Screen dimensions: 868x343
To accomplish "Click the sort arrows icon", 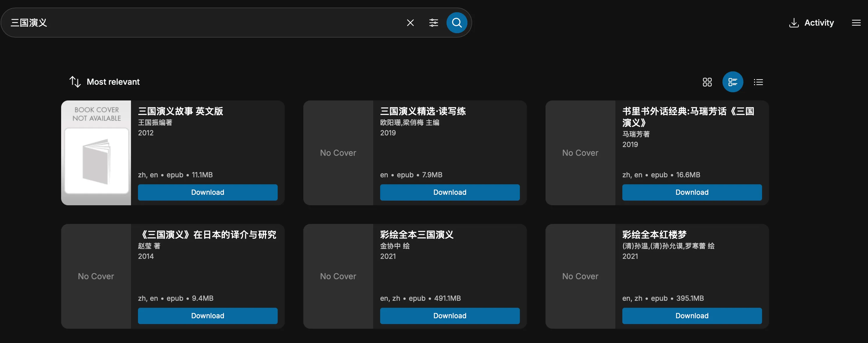I will [x=75, y=82].
